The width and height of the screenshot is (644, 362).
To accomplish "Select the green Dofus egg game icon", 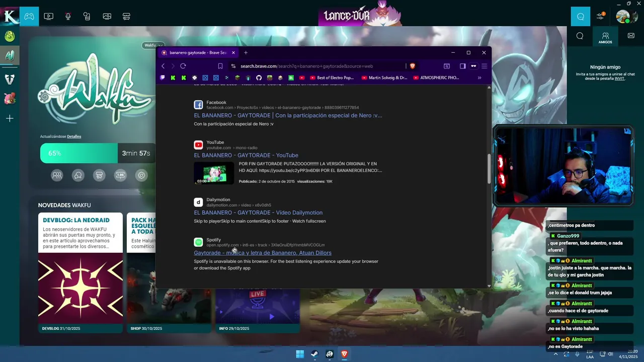I will click(x=10, y=36).
